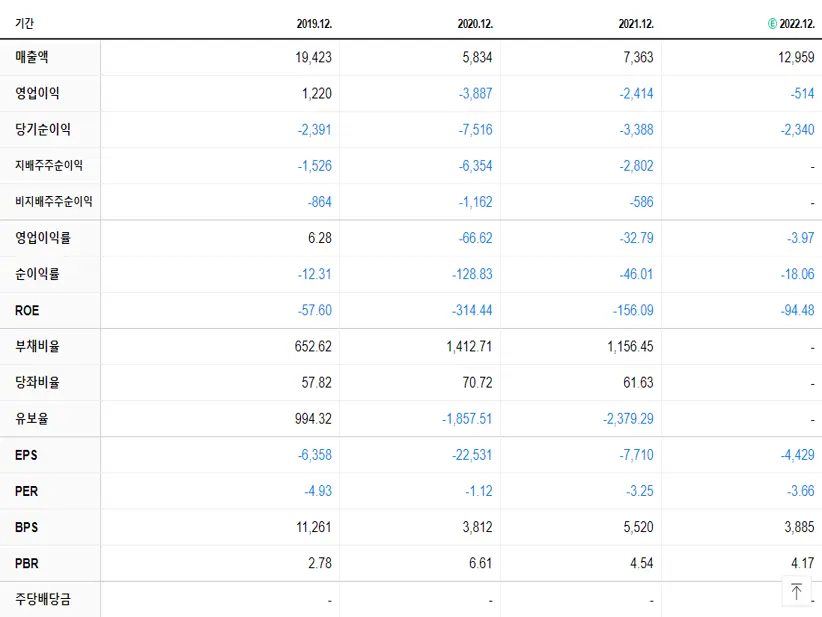Click the 영업이익 row label

tap(37, 93)
